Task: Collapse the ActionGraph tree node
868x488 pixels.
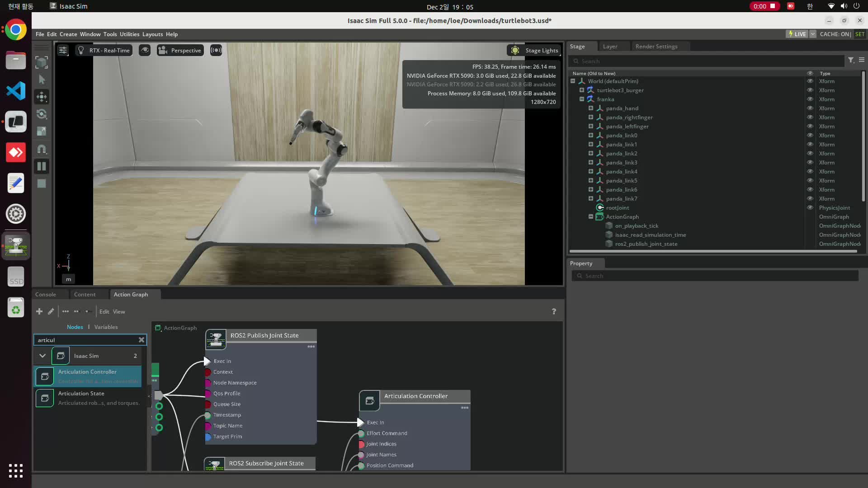Action: tap(591, 217)
